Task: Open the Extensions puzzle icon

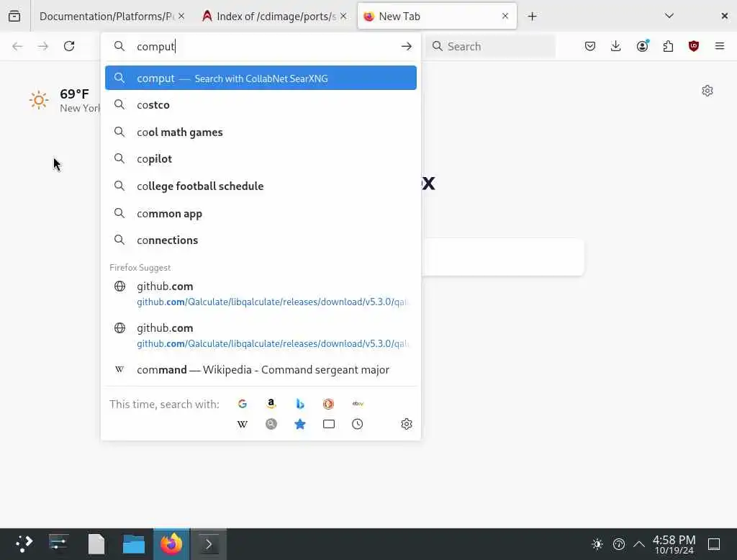Action: 668,46
